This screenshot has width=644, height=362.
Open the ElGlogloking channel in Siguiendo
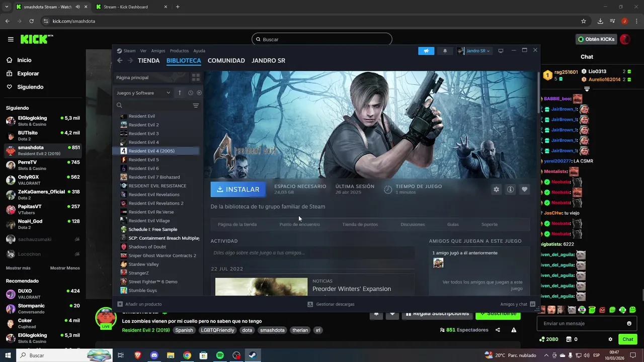pos(43,121)
